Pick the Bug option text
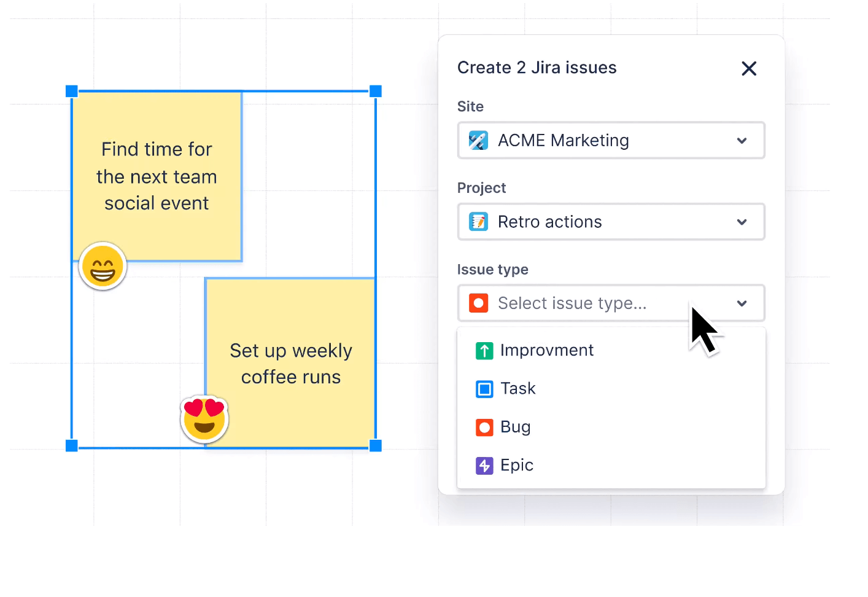The height and width of the screenshot is (597, 868). tap(515, 427)
